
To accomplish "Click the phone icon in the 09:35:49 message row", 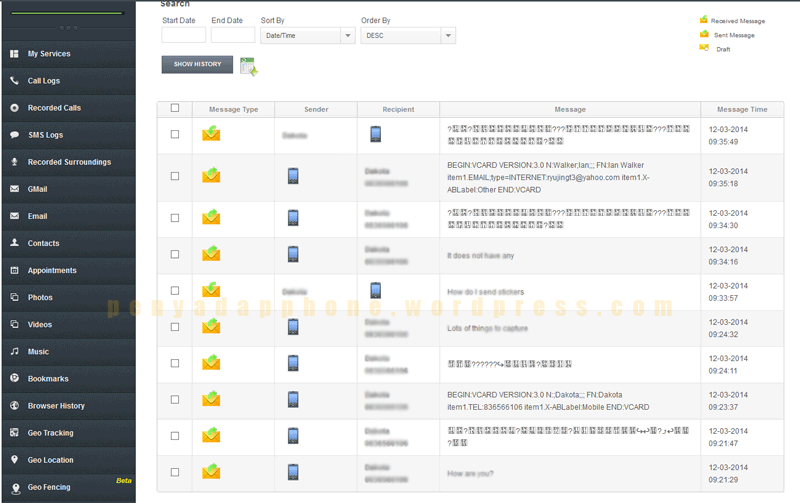I will click(x=375, y=134).
